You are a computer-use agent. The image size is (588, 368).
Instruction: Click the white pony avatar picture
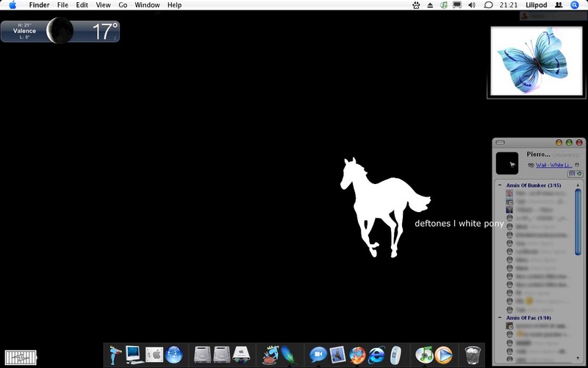tap(507, 163)
